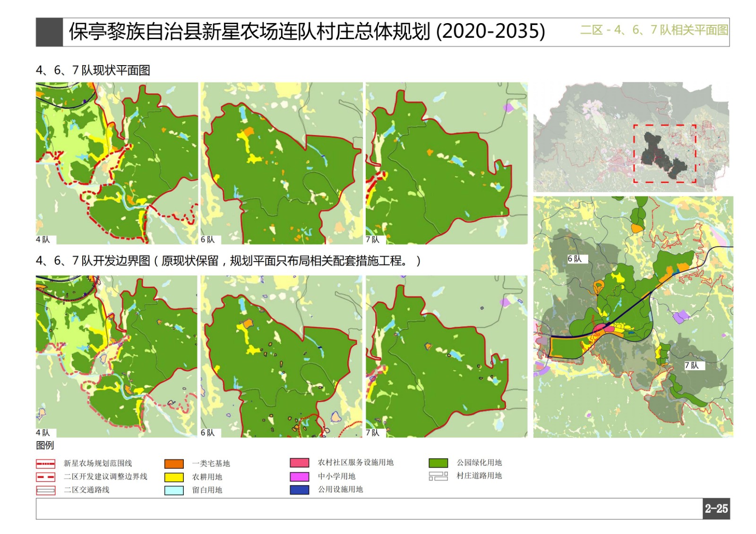
Task: Click the 4、6、7 队开发边界图 section heading
Action: point(228,261)
